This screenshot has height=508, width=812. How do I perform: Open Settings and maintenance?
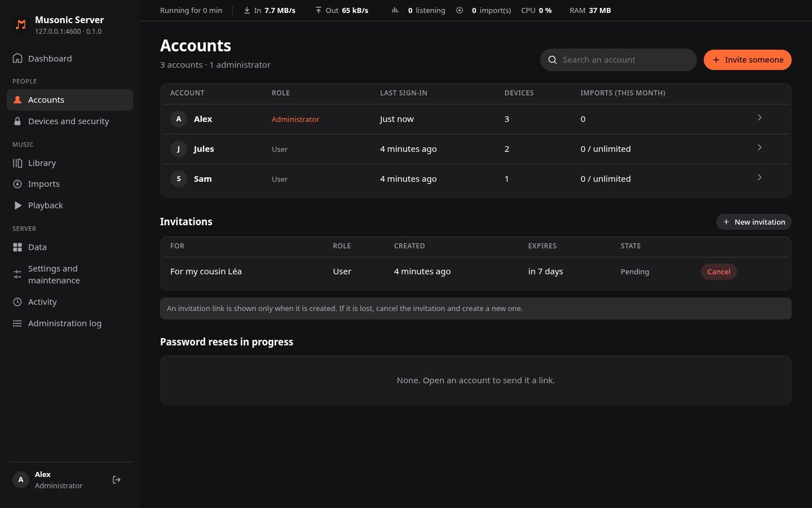coord(70,274)
